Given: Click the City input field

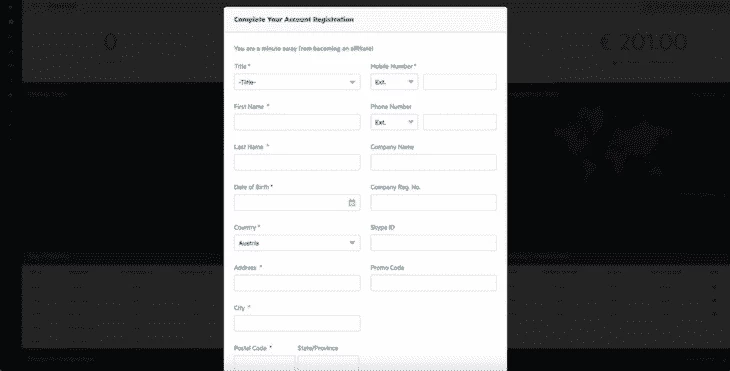Looking at the screenshot, I should [297, 324].
